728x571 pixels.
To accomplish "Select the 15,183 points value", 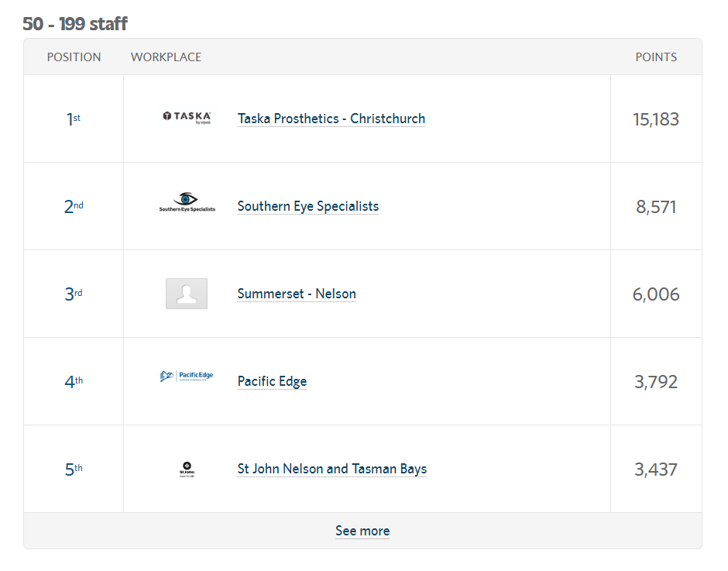I will (656, 119).
